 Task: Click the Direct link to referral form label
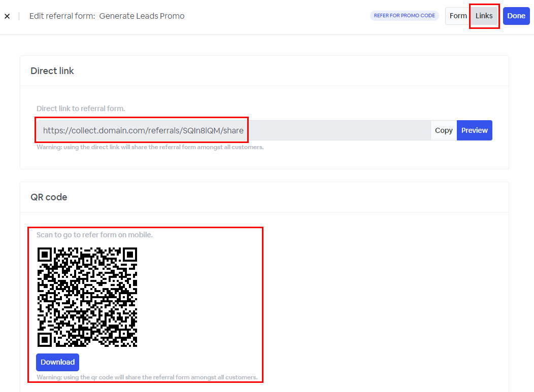[81, 109]
